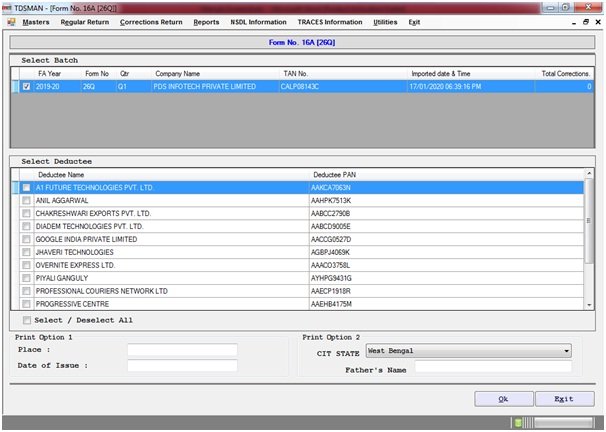This screenshot has width=606, height=432.
Task: Close the inner Form 16A window
Action: pyautogui.click(x=598, y=21)
